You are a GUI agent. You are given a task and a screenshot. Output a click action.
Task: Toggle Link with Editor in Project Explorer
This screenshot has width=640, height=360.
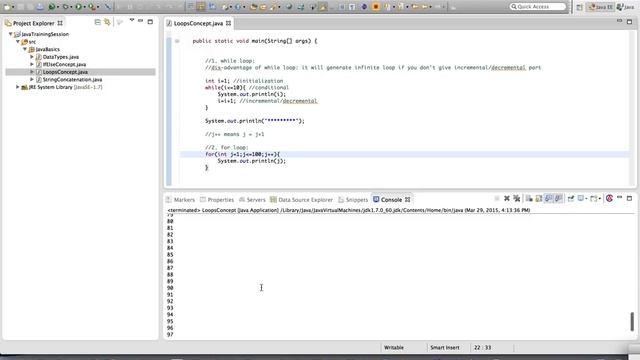[107, 22]
